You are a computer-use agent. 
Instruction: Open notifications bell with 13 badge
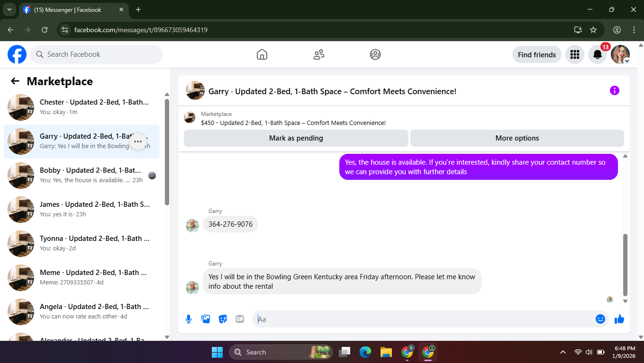598,54
